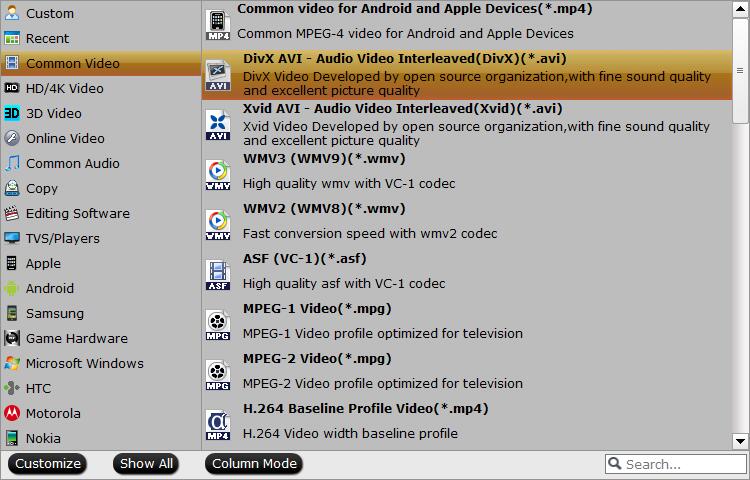Click the Game Hardware icon

pos(12,338)
